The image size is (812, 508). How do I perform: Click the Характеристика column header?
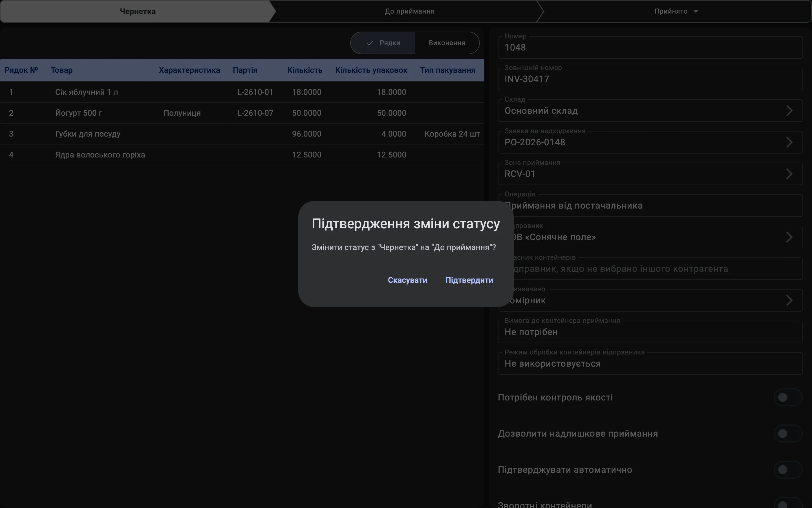point(189,70)
